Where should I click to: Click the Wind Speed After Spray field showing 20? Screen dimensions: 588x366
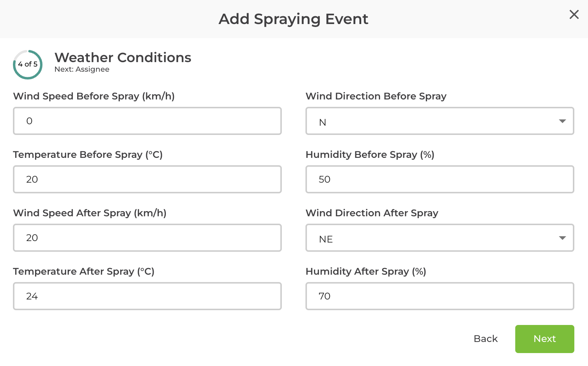click(147, 238)
